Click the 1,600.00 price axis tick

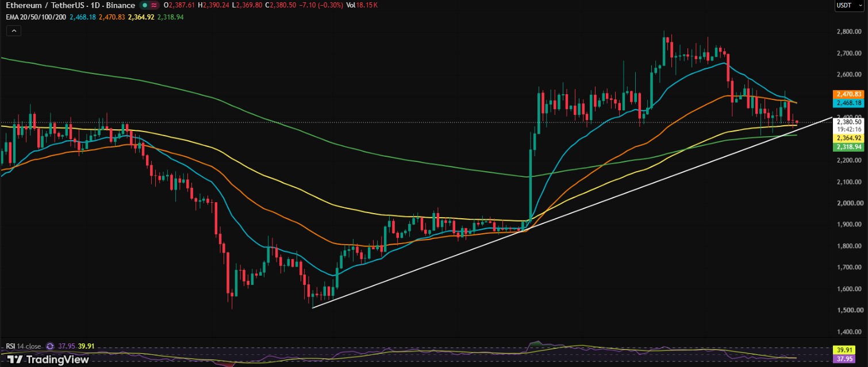coord(848,289)
